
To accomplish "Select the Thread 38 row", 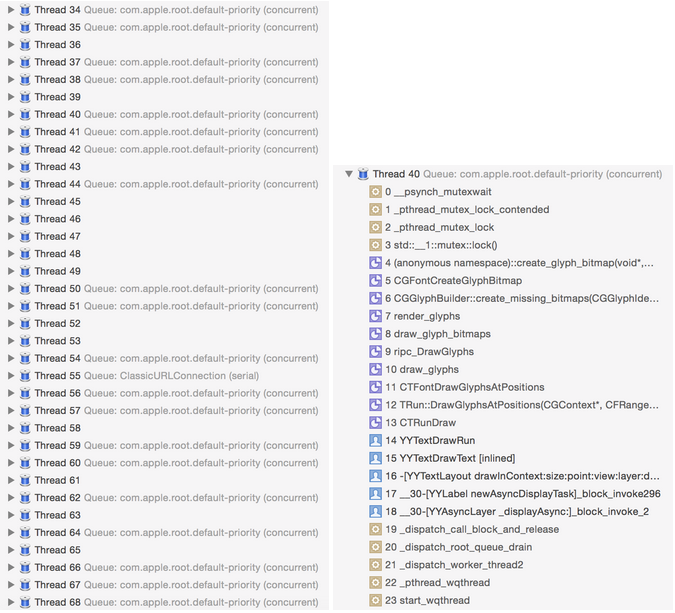I will tap(164, 79).
